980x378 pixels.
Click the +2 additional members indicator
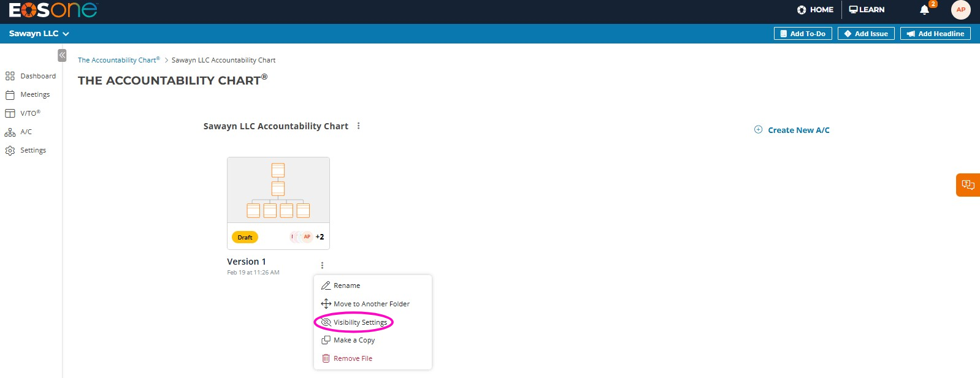pyautogui.click(x=320, y=237)
